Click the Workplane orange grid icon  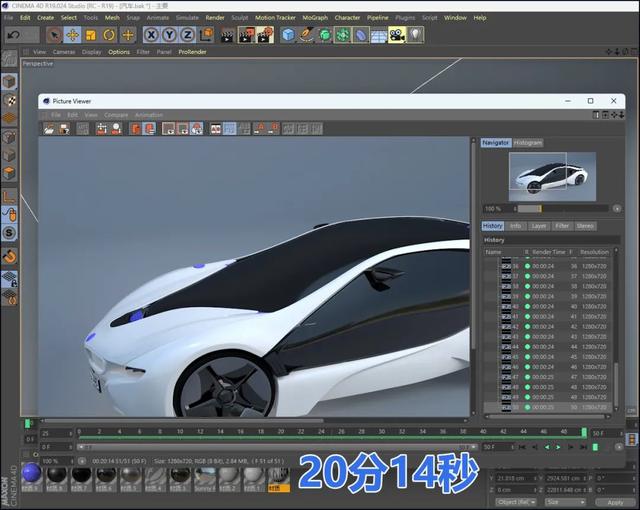click(x=9, y=118)
